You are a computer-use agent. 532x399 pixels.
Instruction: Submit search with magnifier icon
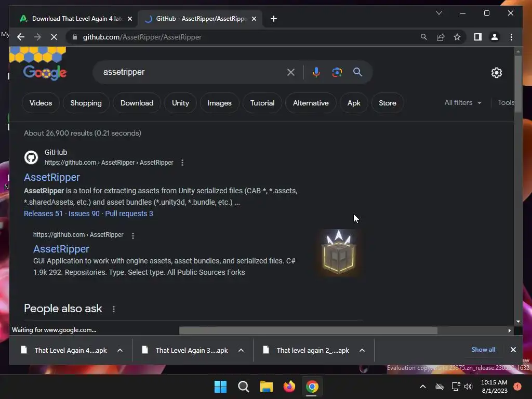point(357,72)
